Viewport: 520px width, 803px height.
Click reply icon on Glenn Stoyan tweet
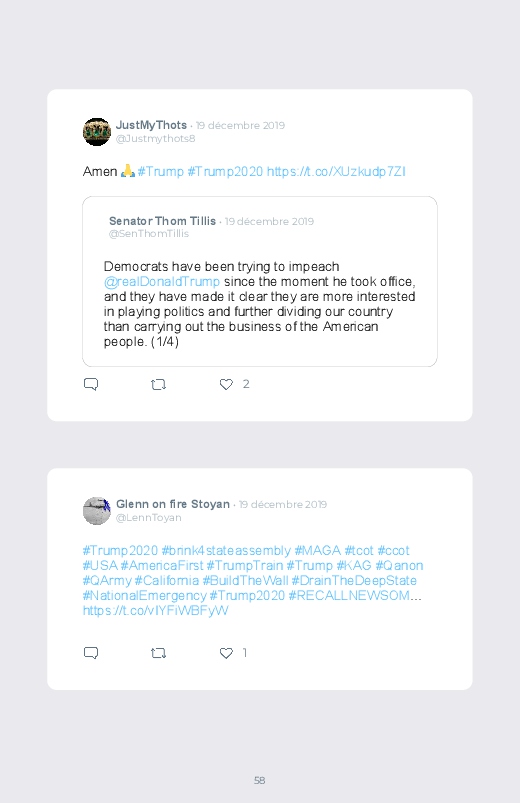tap(91, 653)
